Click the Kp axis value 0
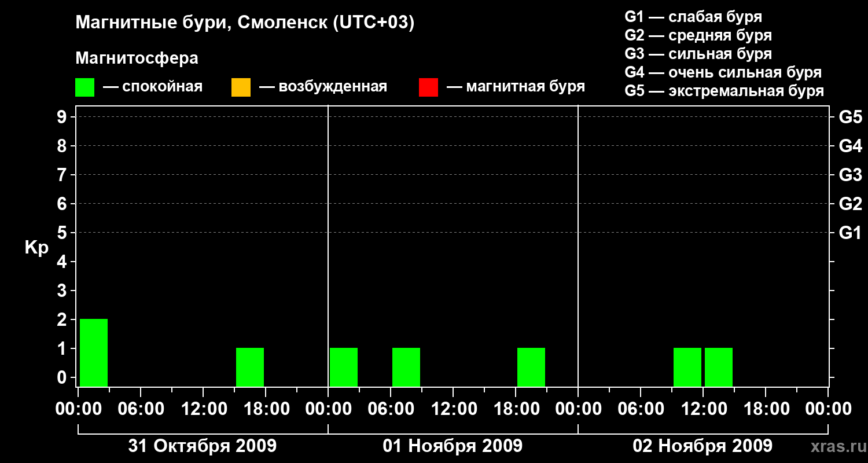Image resolution: width=868 pixels, height=463 pixels. tap(63, 378)
